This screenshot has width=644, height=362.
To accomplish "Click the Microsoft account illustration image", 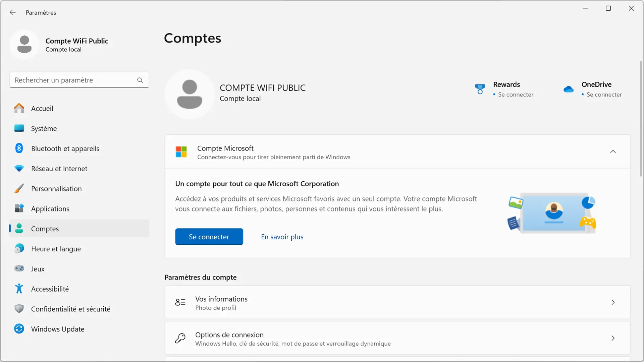I will pyautogui.click(x=552, y=213).
